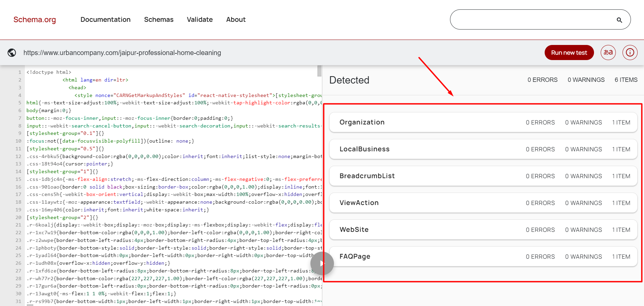Click the body{margin:0;} code line
The width and height of the screenshot is (644, 306).
coord(49,110)
